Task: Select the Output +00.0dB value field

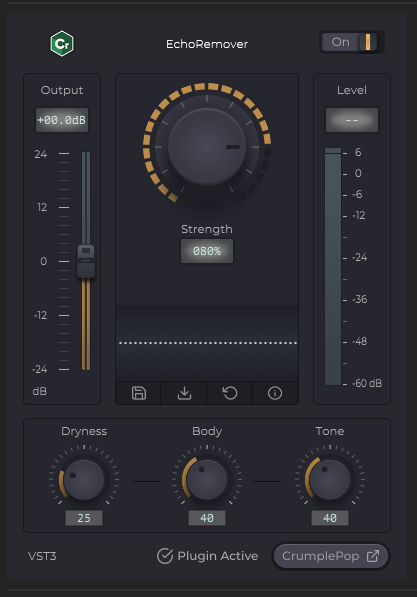Action: coord(62,120)
